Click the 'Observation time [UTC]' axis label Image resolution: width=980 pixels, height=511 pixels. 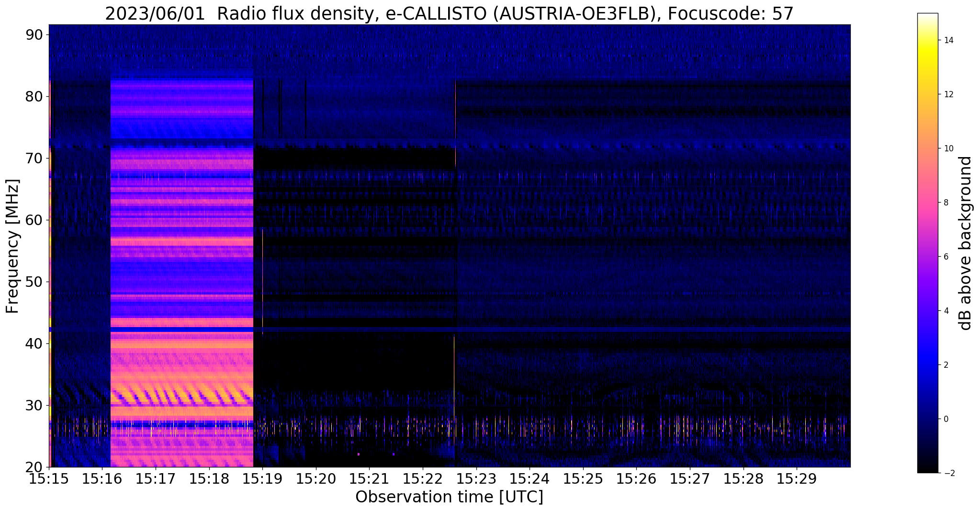(x=449, y=497)
